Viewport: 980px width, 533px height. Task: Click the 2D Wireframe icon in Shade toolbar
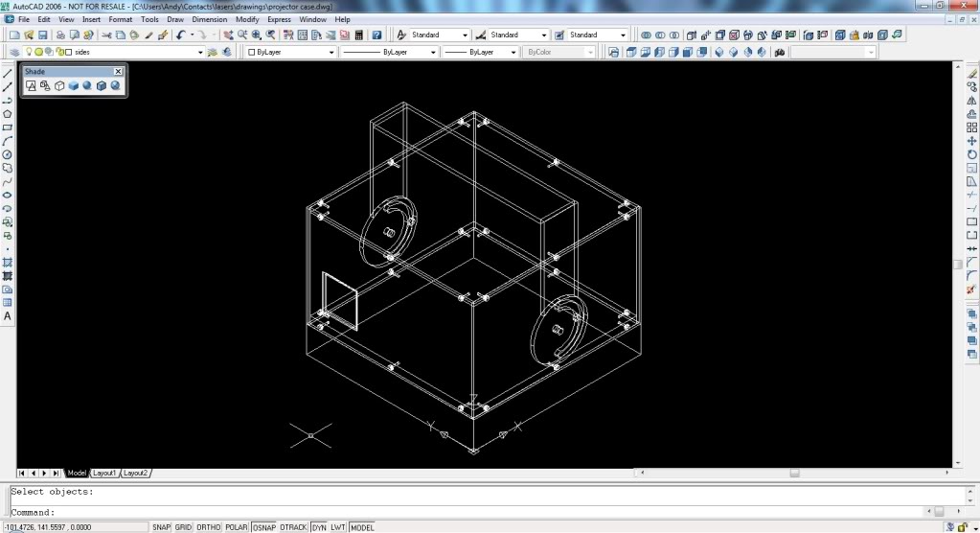[31, 86]
